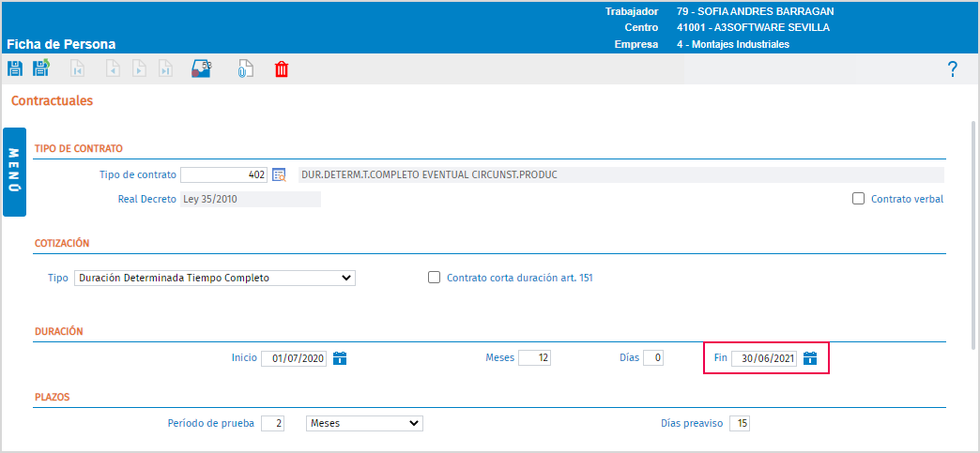Click the Meses duration field
980x453 pixels.
[534, 358]
